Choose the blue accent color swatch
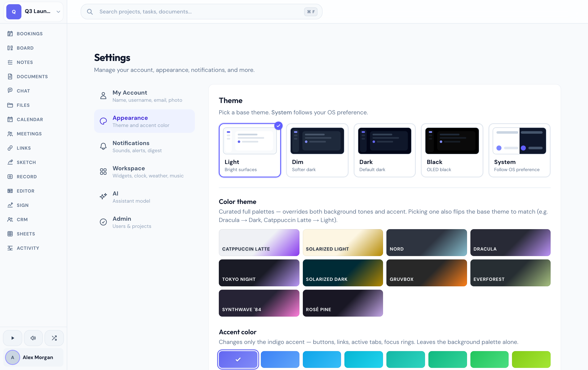 point(280,359)
